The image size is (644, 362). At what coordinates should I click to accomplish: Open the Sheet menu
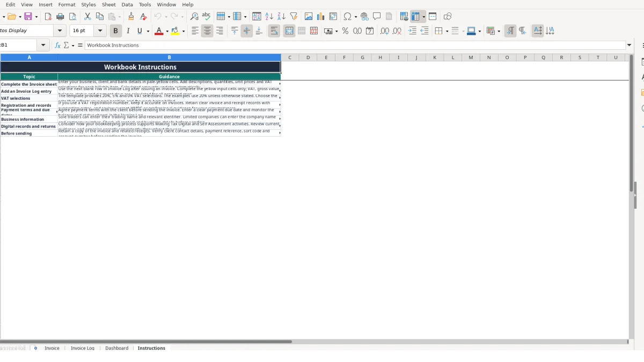pyautogui.click(x=109, y=4)
